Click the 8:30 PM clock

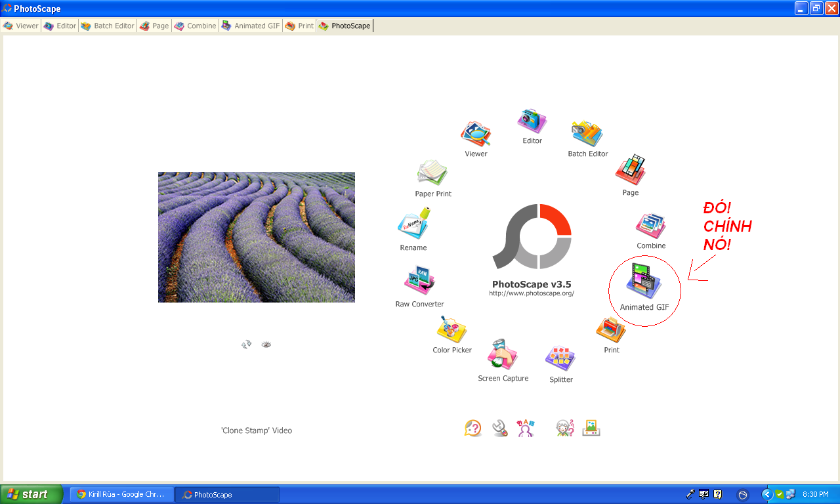click(816, 494)
